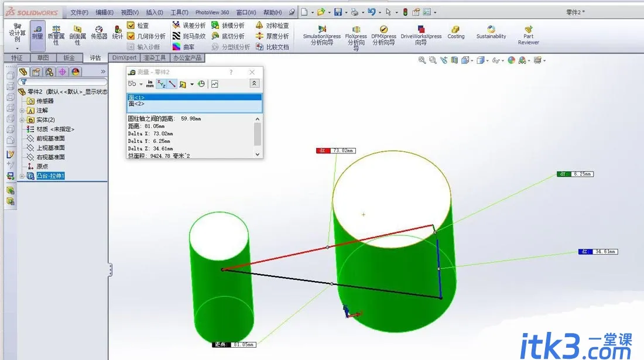
Task: Open the 统计 statistics tool
Action: click(x=118, y=33)
